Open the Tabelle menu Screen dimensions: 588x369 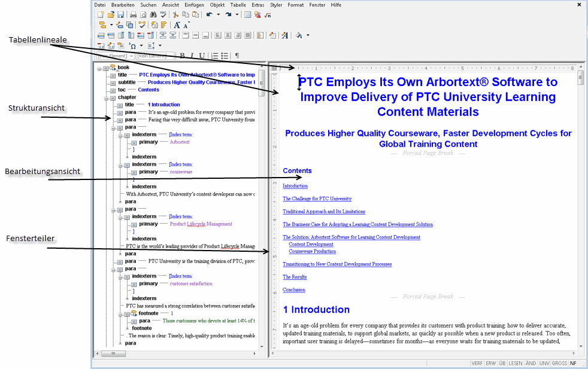[238, 5]
